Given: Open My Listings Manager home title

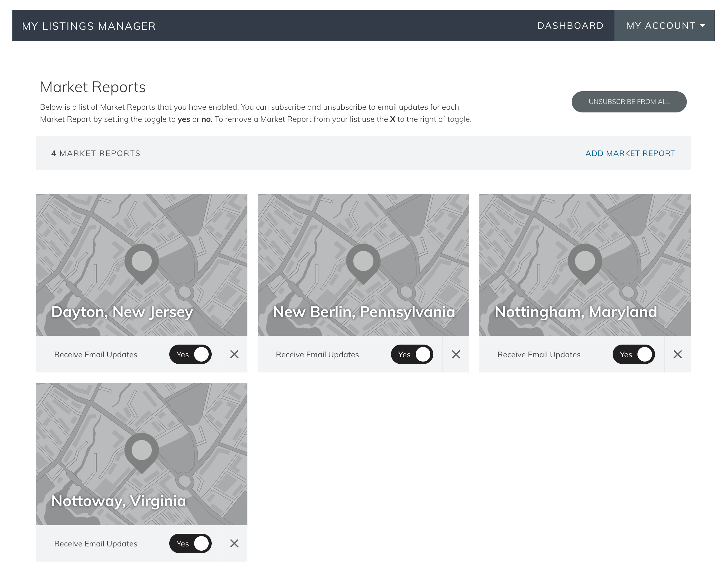Looking at the screenshot, I should coord(89,26).
